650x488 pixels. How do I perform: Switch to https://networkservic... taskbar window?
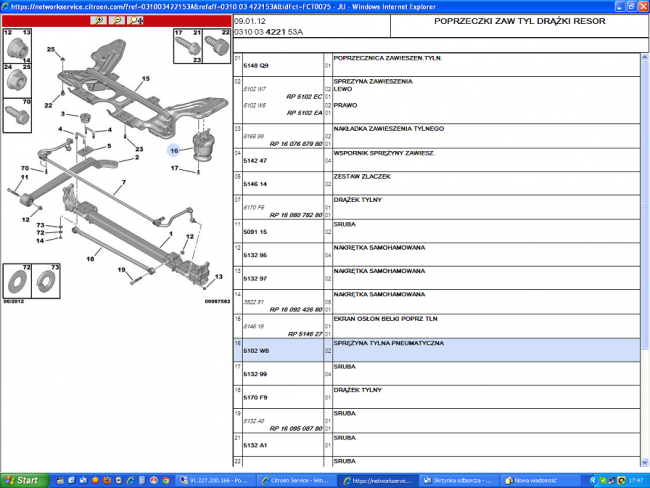[x=377, y=481]
